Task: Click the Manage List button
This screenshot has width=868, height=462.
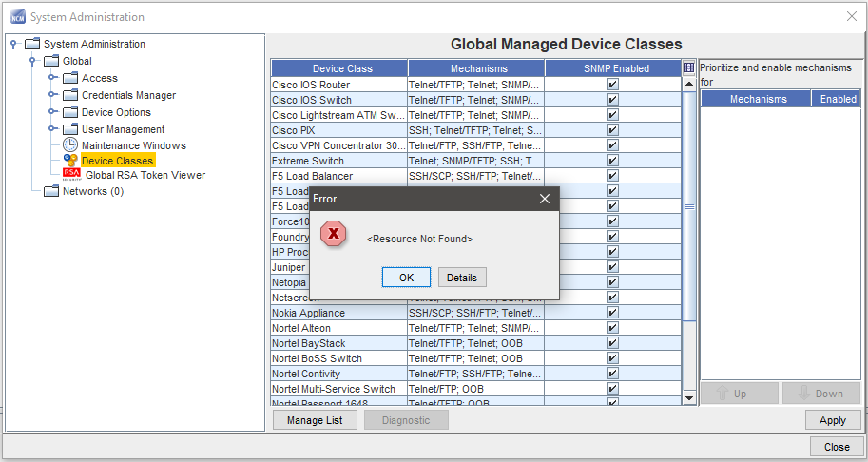Action: (x=315, y=420)
